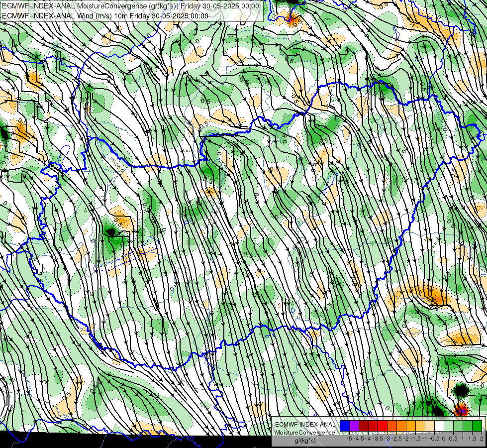Click the 'Wind (m/s) 10m' title line
This screenshot has width=487, height=448.
105,16
